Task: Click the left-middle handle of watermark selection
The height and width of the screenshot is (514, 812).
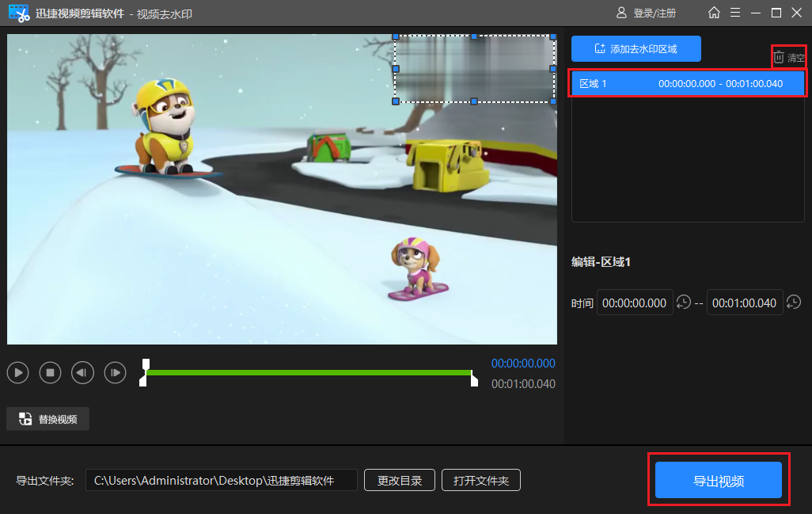Action: (x=396, y=68)
